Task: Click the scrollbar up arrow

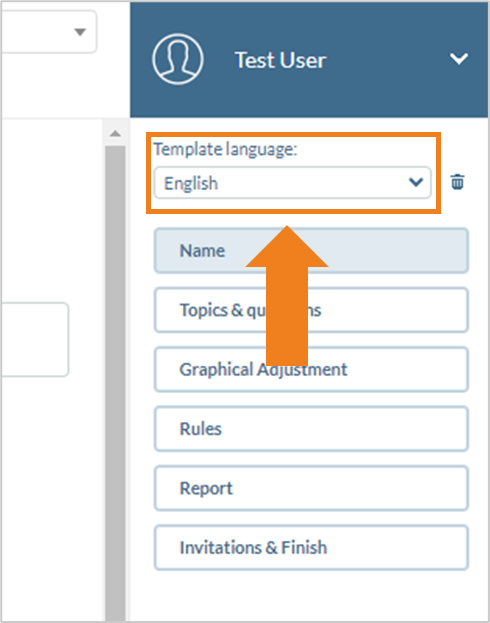Action: [115, 134]
